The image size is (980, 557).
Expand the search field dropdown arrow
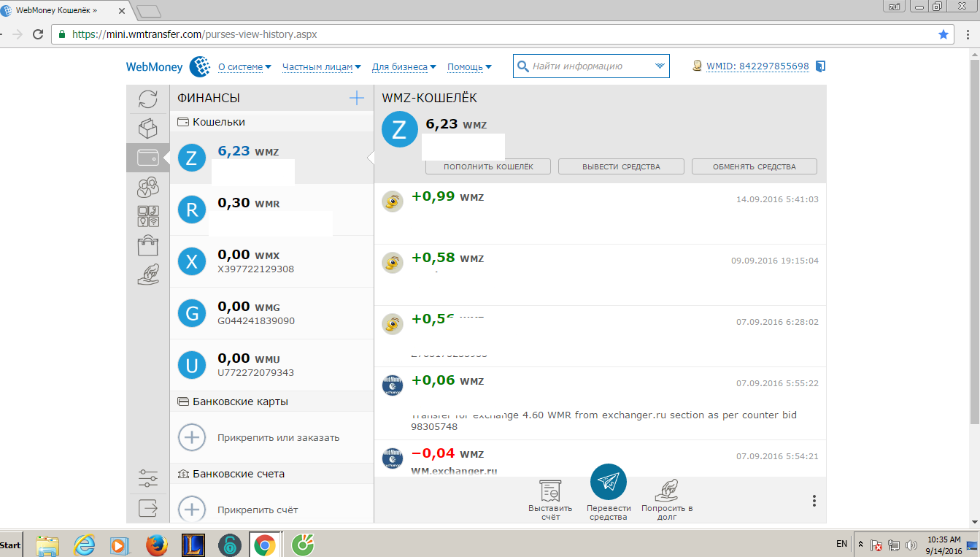click(660, 66)
